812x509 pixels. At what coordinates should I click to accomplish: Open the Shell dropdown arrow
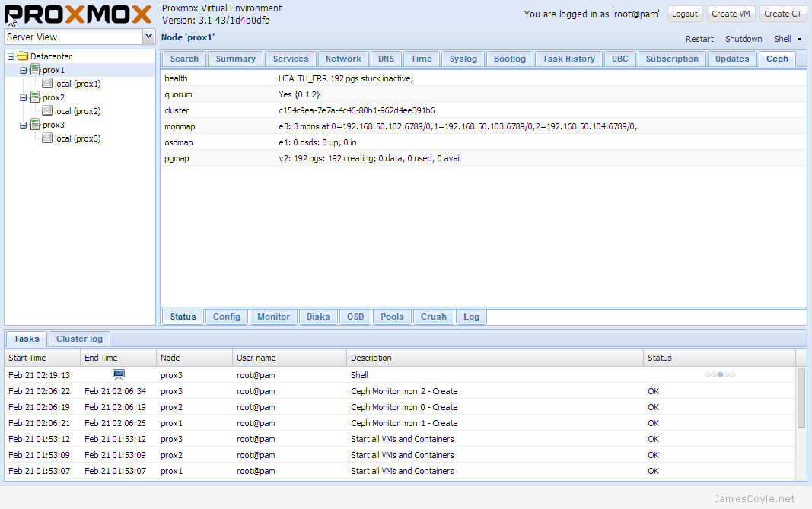click(x=799, y=39)
